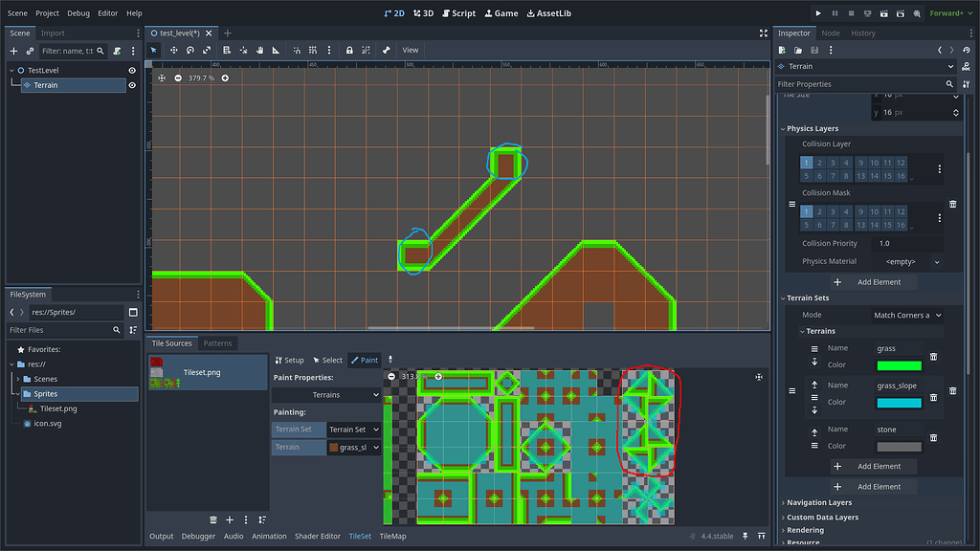This screenshot has height=551, width=980.
Task: Activate the Rotate mode tool
Action: (x=189, y=50)
